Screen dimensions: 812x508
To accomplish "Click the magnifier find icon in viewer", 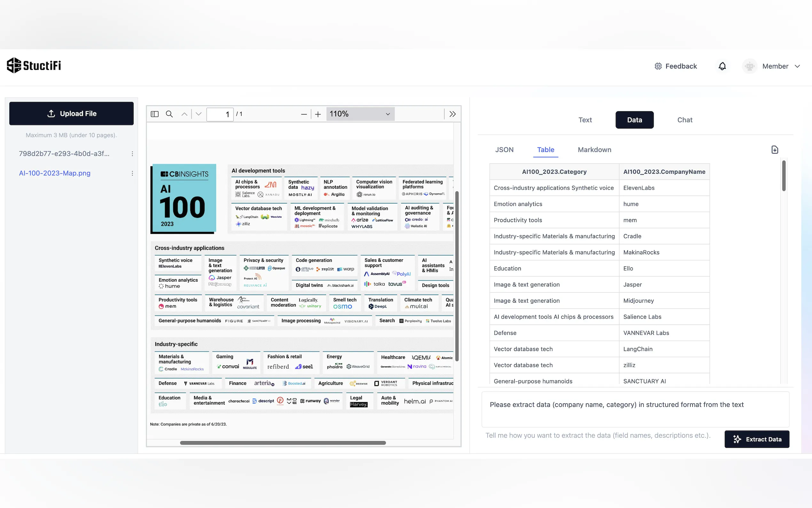I will pos(169,114).
